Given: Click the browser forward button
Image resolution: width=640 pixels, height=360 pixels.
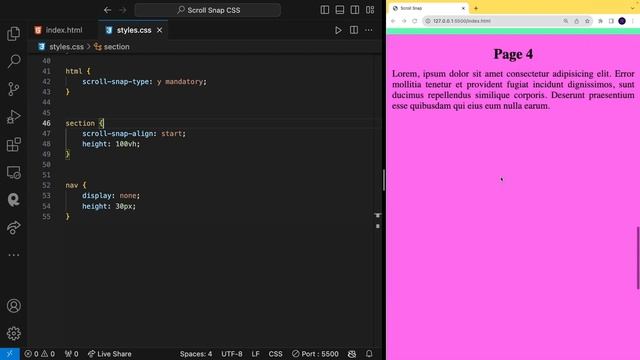Looking at the screenshot, I should [404, 21].
